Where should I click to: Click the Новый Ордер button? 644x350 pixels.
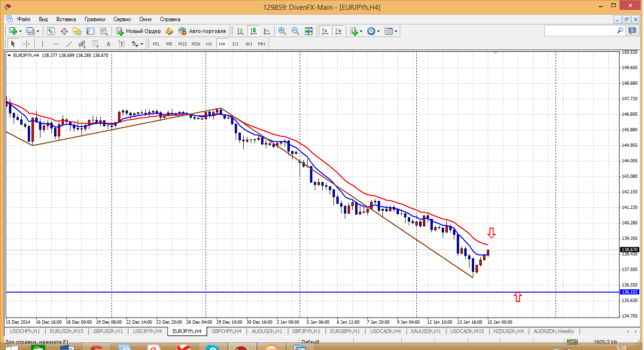[139, 31]
